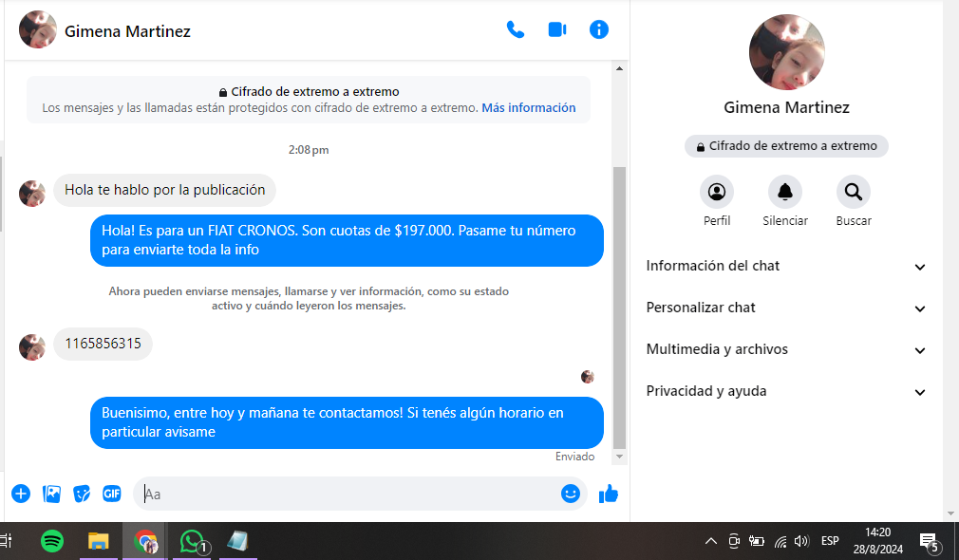Open more actions with the plus icon
Viewport: 959px width, 560px height.
tap(21, 494)
